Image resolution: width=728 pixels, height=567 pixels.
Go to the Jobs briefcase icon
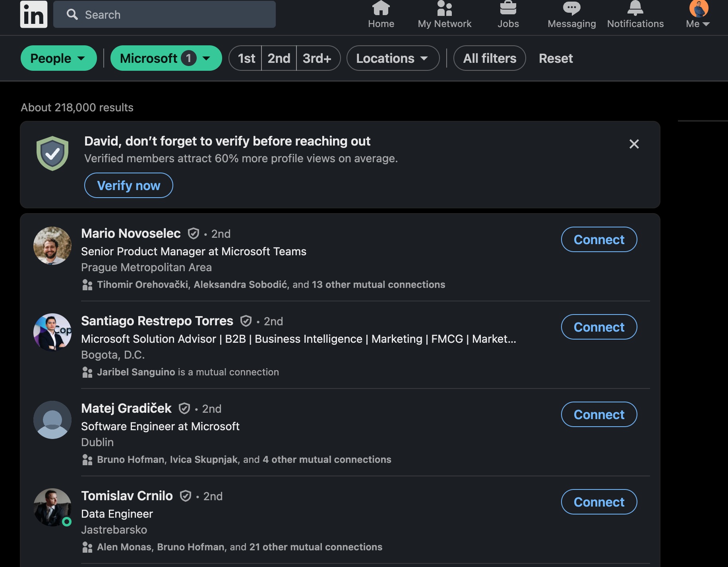pos(508,9)
